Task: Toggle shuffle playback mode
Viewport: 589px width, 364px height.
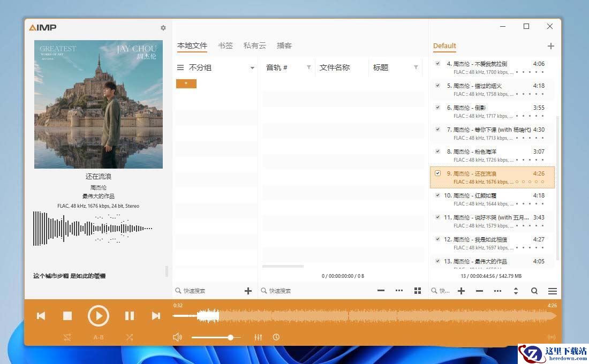Action: pos(130,337)
